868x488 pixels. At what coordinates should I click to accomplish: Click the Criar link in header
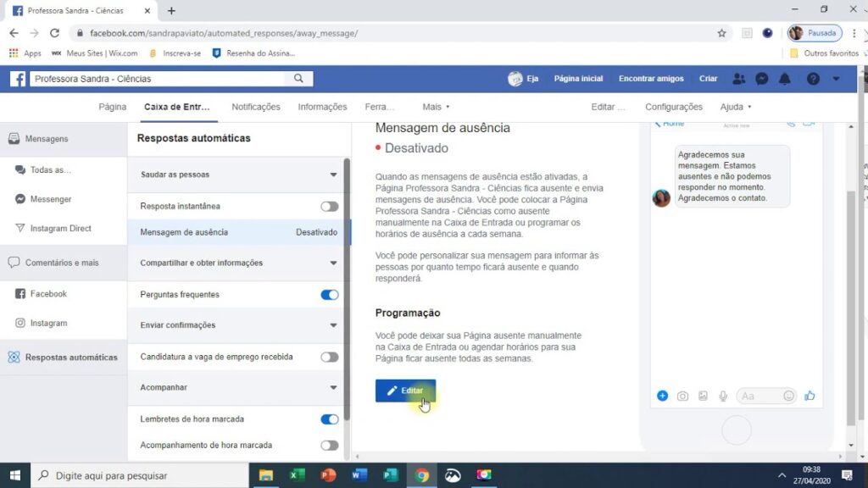[x=708, y=79]
